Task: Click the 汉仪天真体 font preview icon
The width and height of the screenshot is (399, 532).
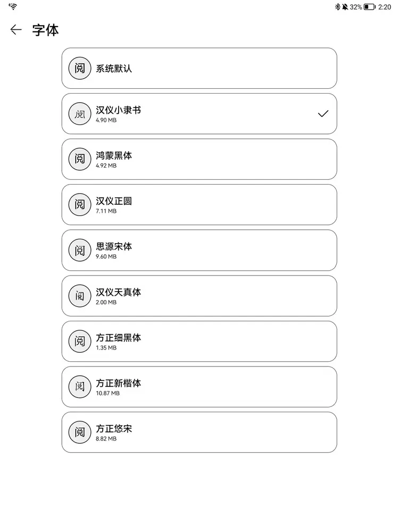Action: (x=80, y=296)
